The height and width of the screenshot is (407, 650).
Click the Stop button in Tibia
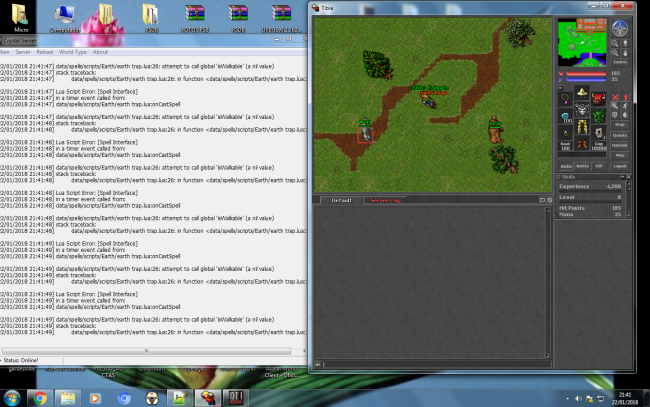620,125
